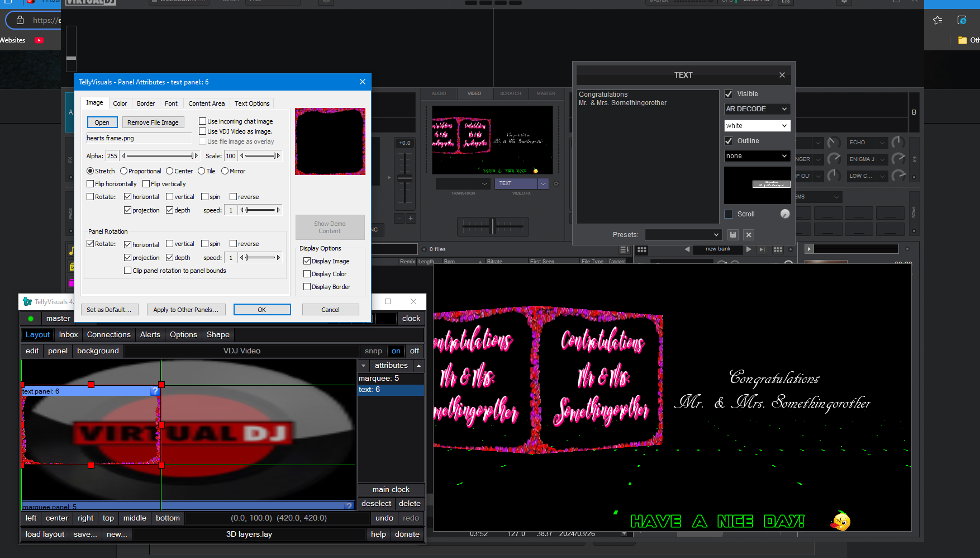Click the list sort icon above the Comment column

click(624, 249)
